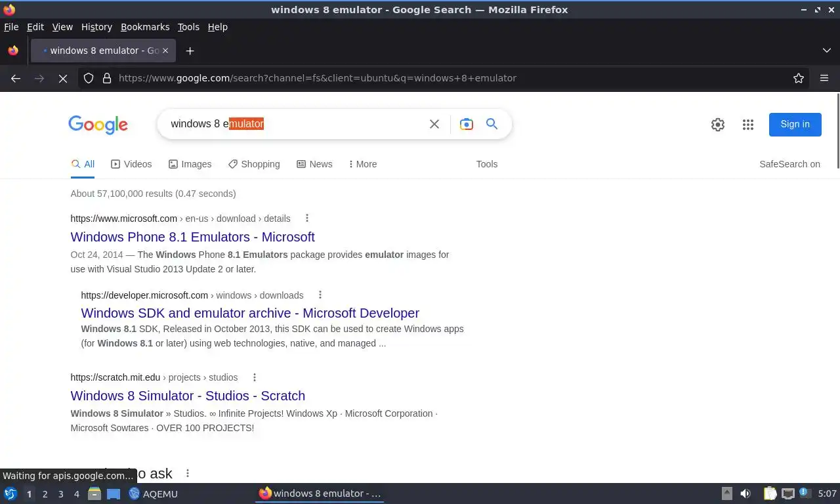Click the removable media eject tray icon
The height and width of the screenshot is (504, 840).
pyautogui.click(x=727, y=493)
